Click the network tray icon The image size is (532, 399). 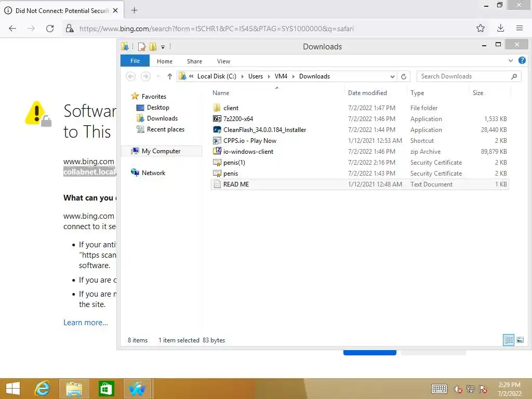[x=471, y=389]
